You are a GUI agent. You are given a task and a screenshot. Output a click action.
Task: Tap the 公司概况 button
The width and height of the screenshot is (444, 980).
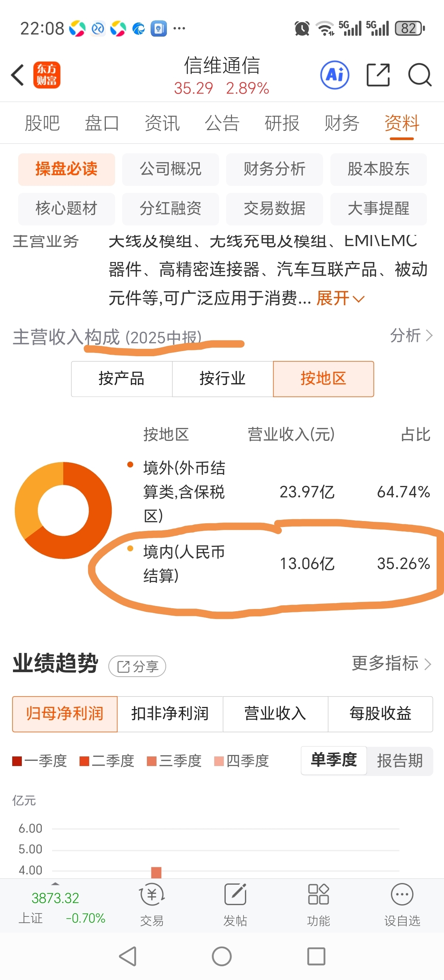[x=170, y=169]
